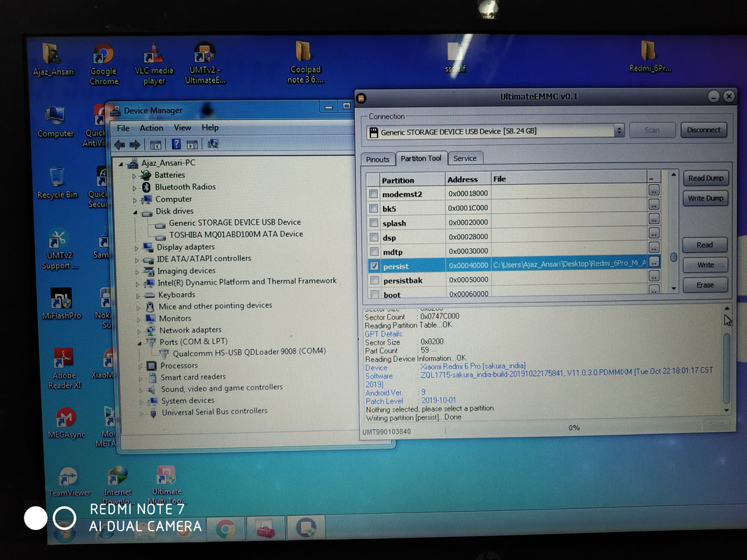Check the splash partition checkbox
The width and height of the screenshot is (747, 560).
tap(374, 223)
